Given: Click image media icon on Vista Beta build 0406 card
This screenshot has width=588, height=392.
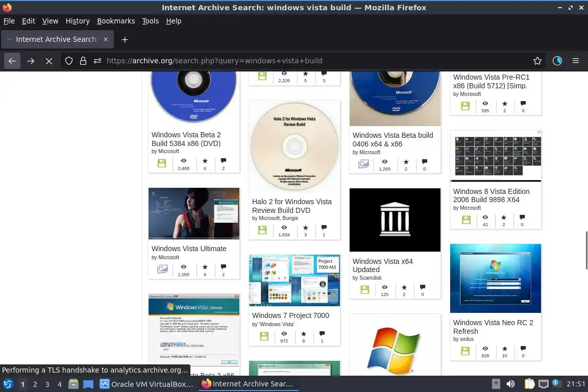Looking at the screenshot, I should coord(363,164).
